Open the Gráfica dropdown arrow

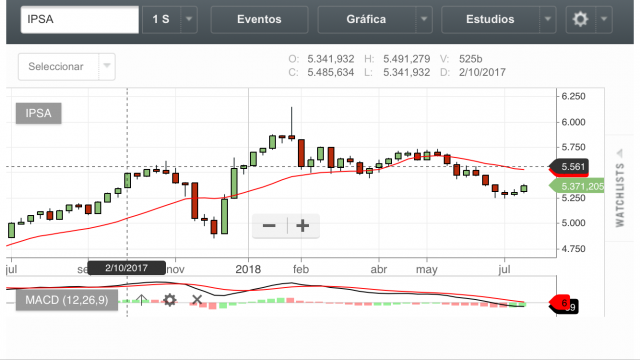pyautogui.click(x=424, y=19)
